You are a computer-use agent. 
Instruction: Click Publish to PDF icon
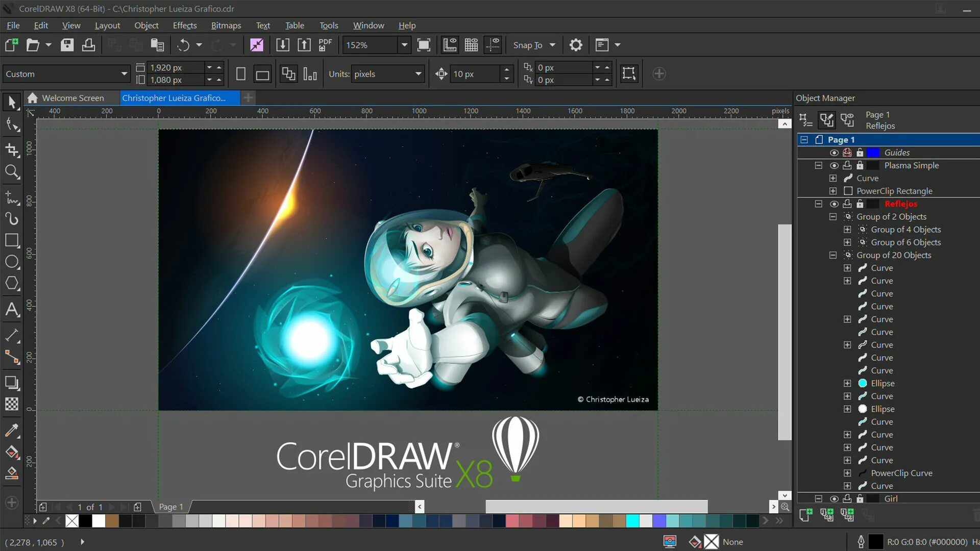pos(325,45)
